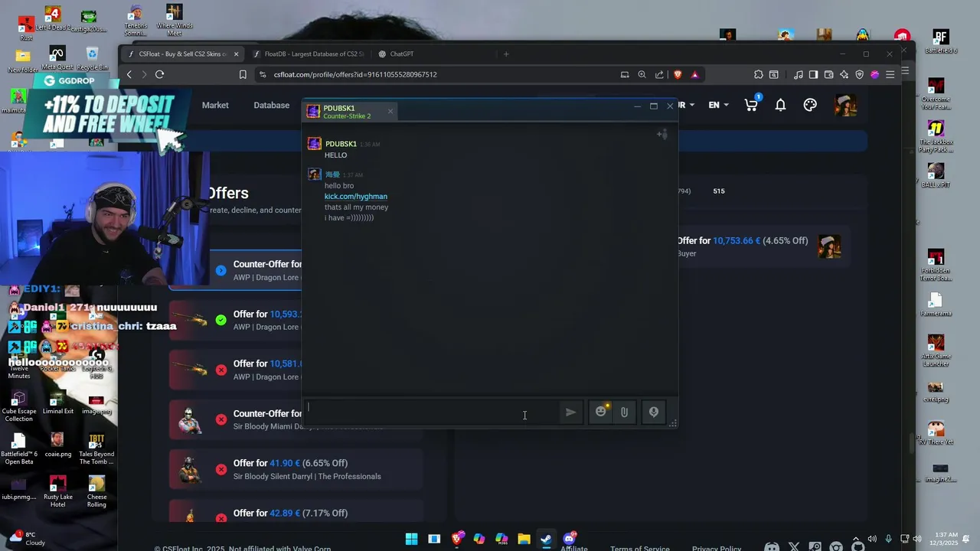Open the CSFloat theme palette icon

(x=810, y=105)
